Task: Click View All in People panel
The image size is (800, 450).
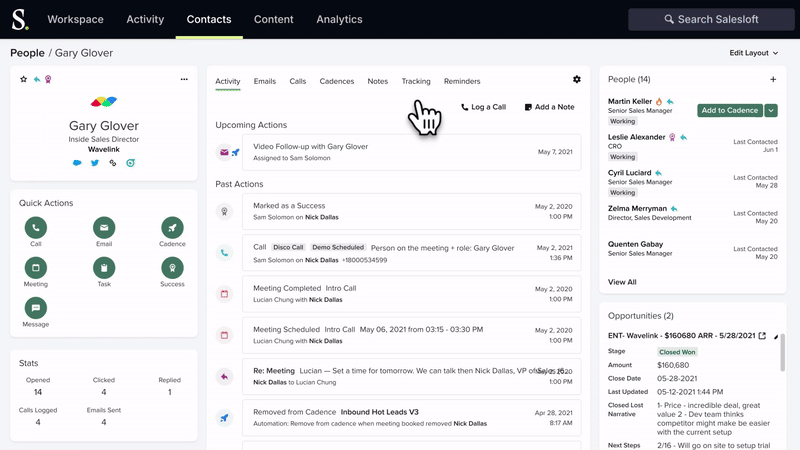Action: coord(622,282)
